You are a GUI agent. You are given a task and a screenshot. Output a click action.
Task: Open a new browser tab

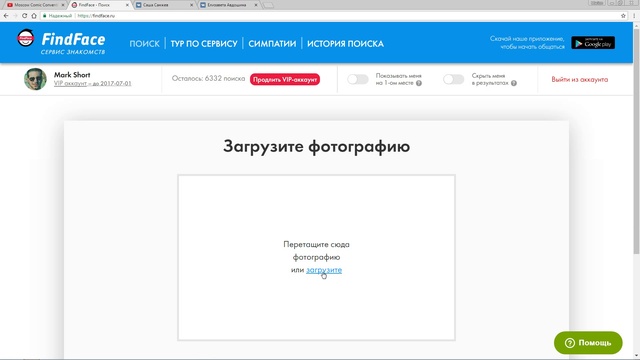pos(268,5)
